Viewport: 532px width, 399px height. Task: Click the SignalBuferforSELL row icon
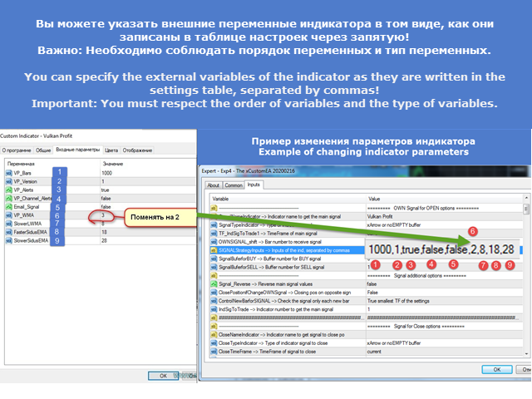214,268
